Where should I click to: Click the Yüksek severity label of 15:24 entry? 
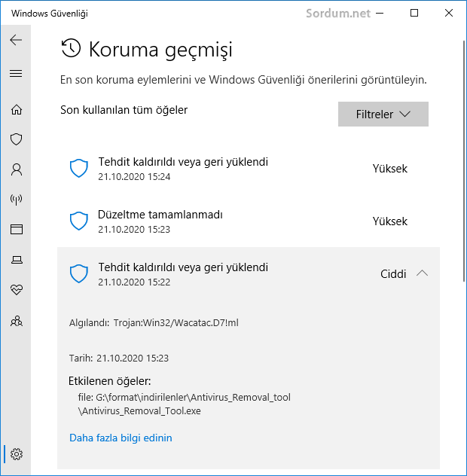coord(390,169)
